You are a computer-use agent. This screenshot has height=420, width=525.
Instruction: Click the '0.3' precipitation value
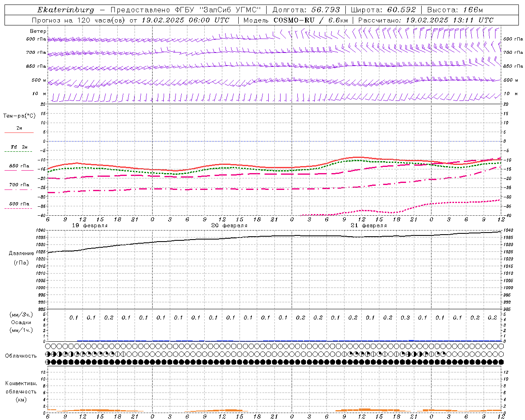click(x=405, y=318)
